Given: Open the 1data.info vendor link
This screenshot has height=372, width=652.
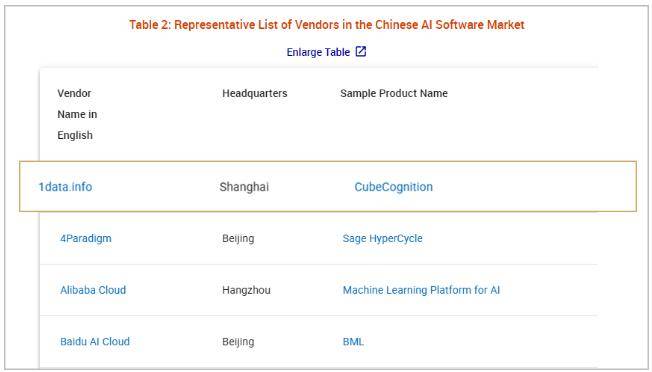Looking at the screenshot, I should click(x=65, y=187).
